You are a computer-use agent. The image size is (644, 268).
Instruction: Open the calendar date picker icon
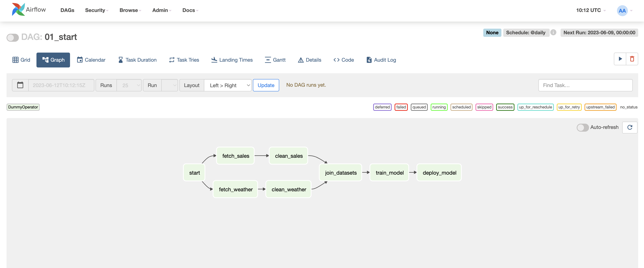[x=20, y=85]
